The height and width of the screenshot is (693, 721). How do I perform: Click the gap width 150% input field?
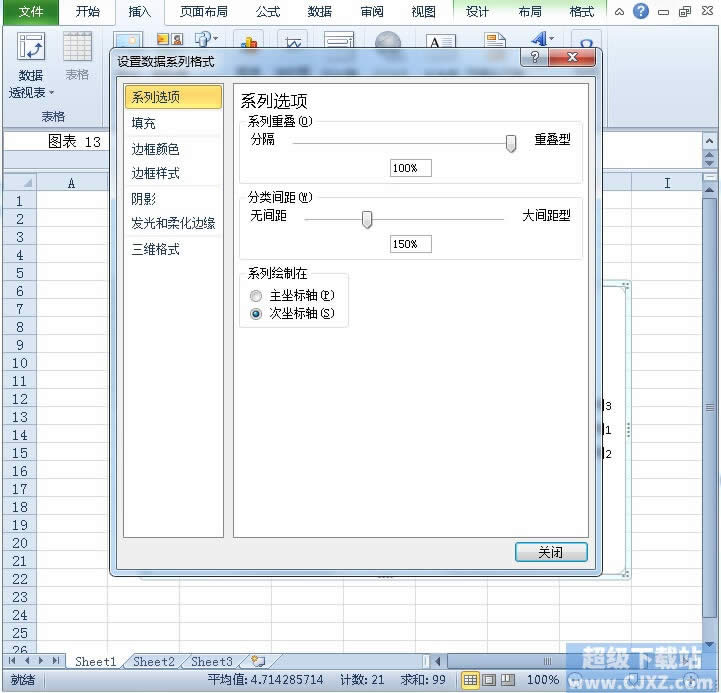click(410, 244)
